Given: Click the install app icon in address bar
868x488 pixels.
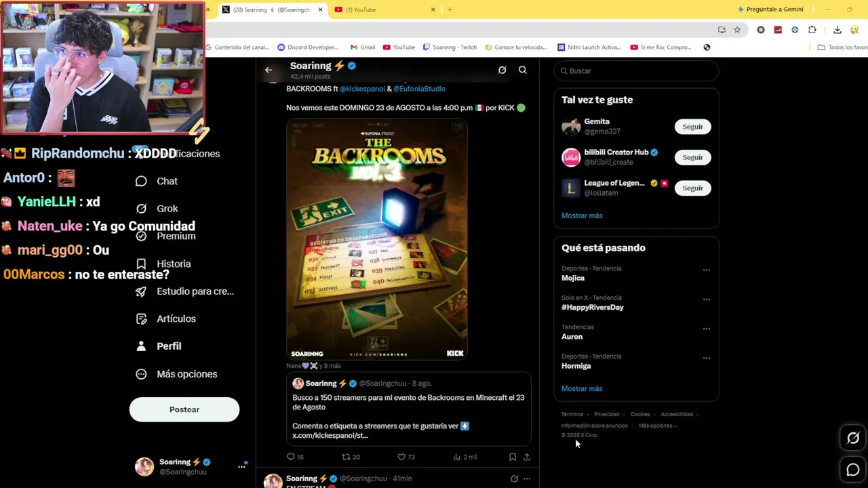Looking at the screenshot, I should click(x=722, y=30).
